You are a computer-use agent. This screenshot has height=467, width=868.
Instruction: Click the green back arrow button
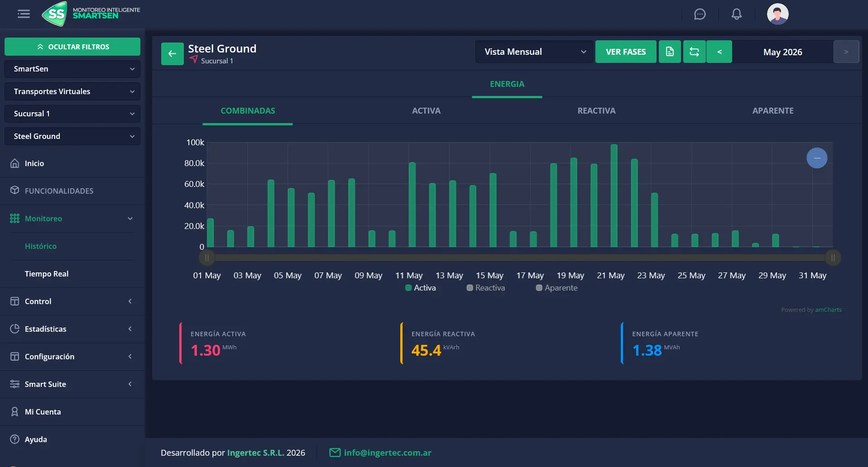click(x=172, y=54)
